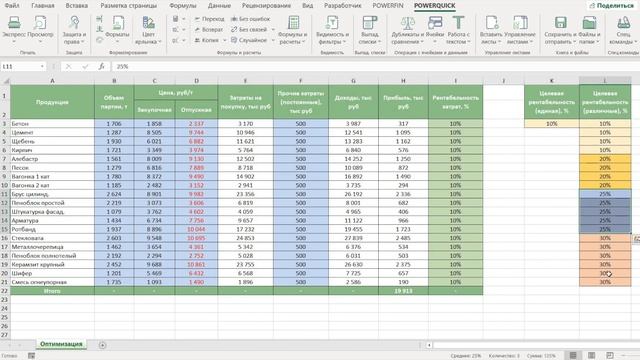640x360 pixels.
Task: Click the macro record status bar icon
Action: 31,356
